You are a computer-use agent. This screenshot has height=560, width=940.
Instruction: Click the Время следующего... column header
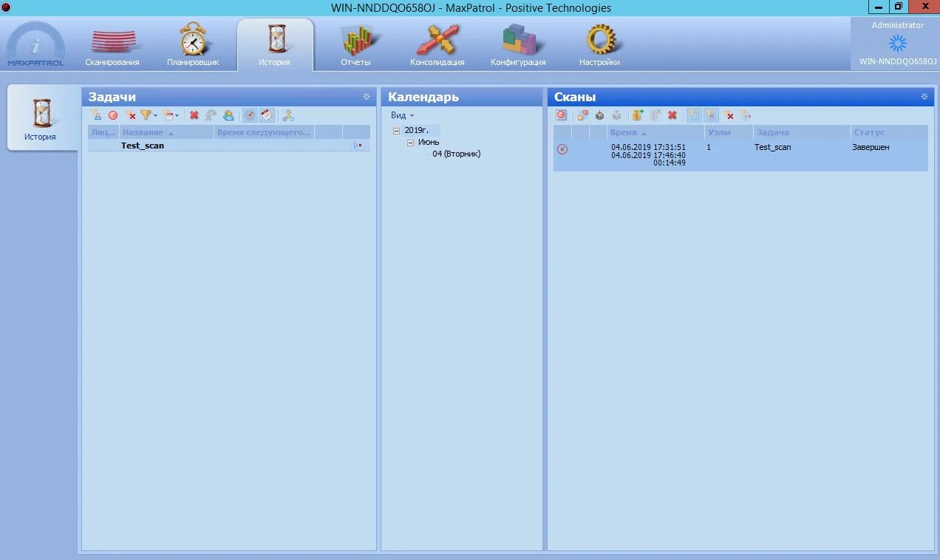(264, 132)
